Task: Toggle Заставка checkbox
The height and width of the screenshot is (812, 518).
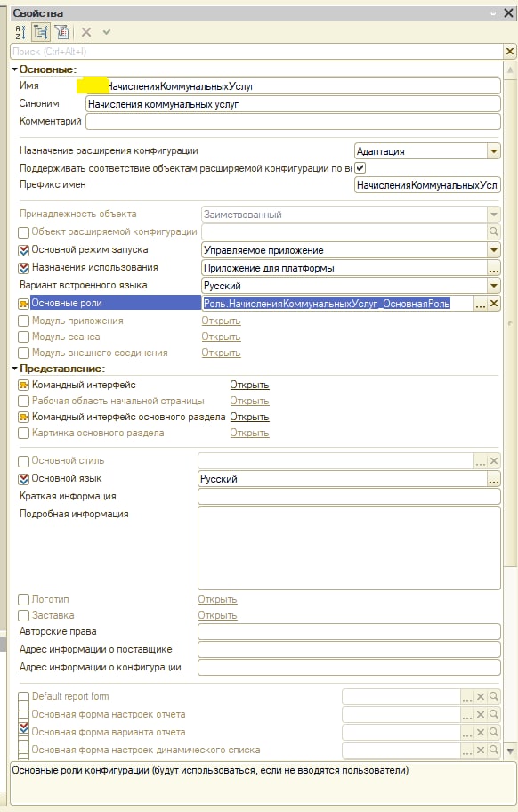Action: click(x=23, y=616)
